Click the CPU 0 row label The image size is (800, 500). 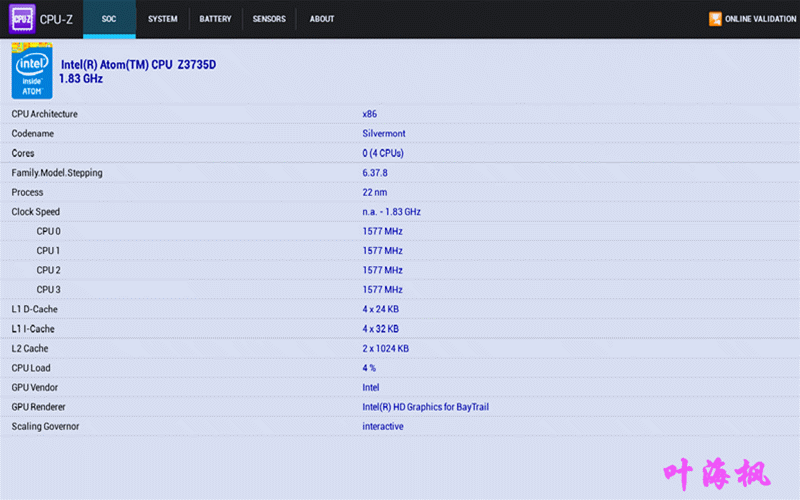pyautogui.click(x=48, y=231)
